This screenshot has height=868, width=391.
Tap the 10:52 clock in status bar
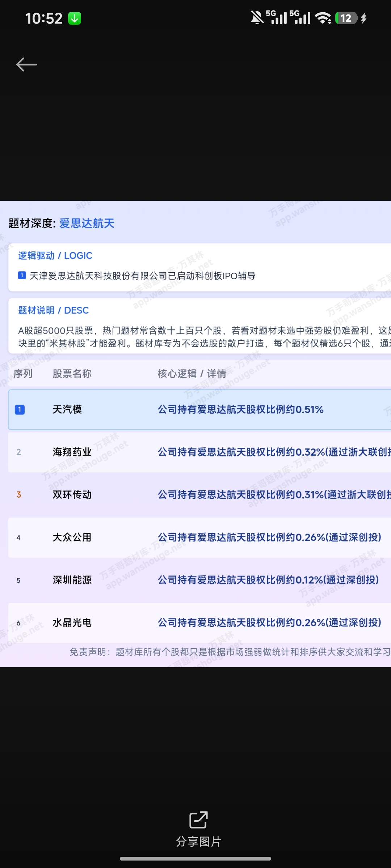(44, 18)
